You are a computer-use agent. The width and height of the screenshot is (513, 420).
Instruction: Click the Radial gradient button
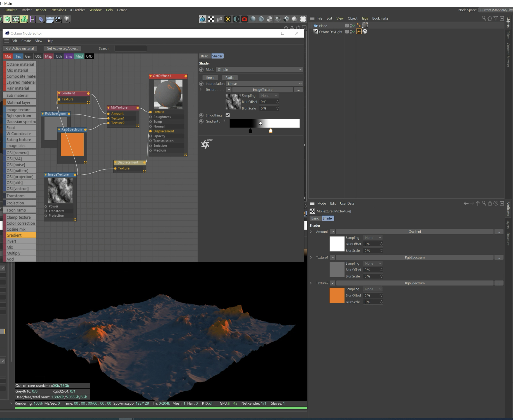230,78
